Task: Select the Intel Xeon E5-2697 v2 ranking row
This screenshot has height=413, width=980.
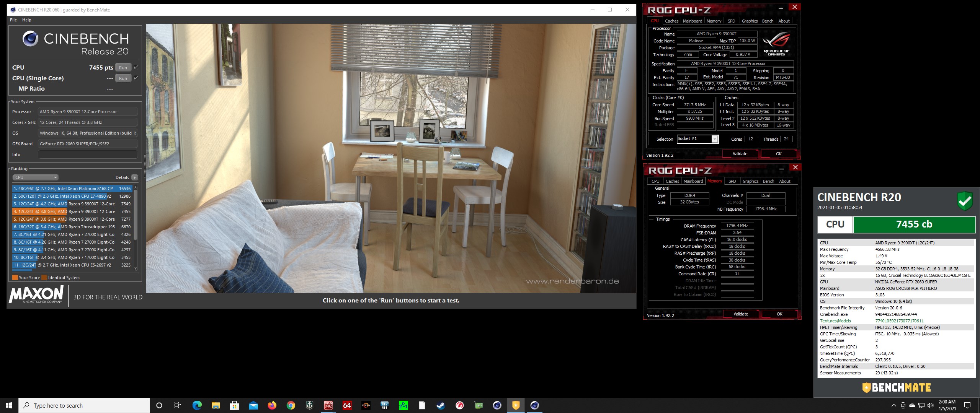Action: click(72, 265)
